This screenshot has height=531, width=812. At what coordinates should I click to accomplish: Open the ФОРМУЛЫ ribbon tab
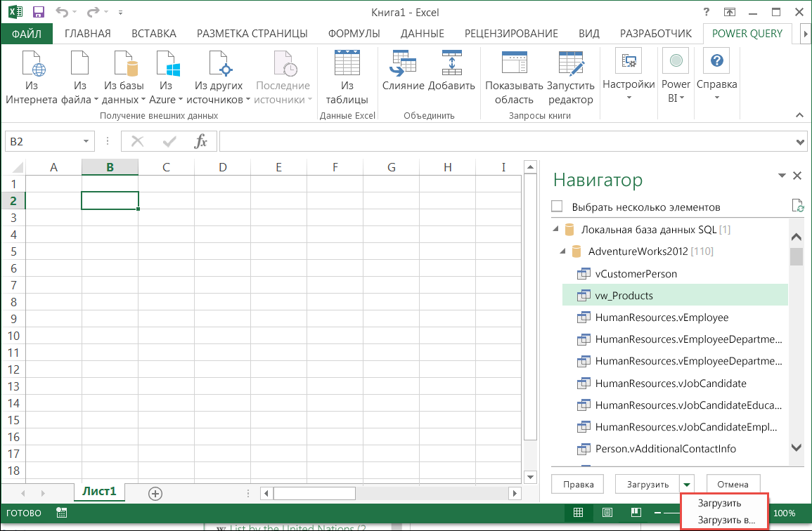tap(355, 34)
